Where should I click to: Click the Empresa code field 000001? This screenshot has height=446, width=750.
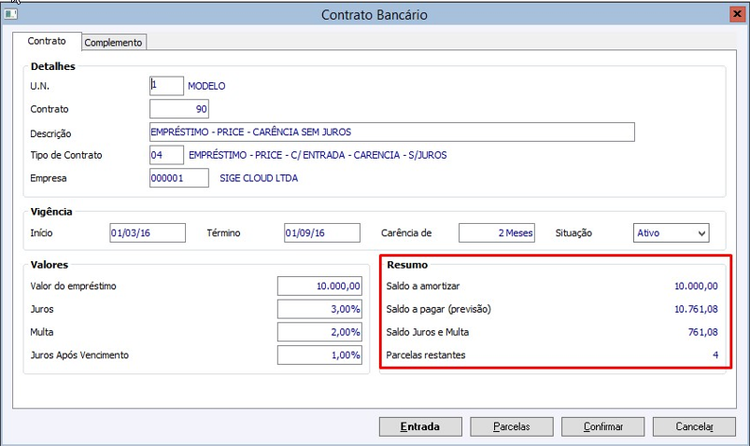[x=179, y=178]
